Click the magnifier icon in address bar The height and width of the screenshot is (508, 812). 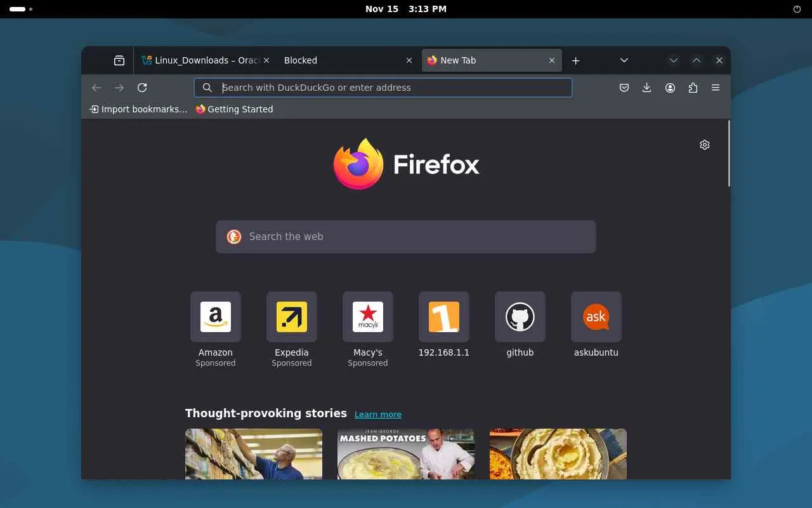tap(207, 88)
